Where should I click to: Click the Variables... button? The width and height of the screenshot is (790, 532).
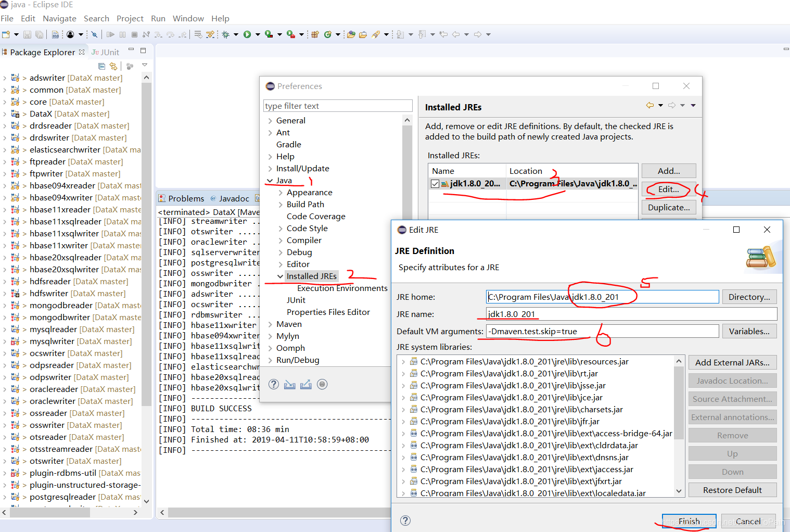click(749, 331)
